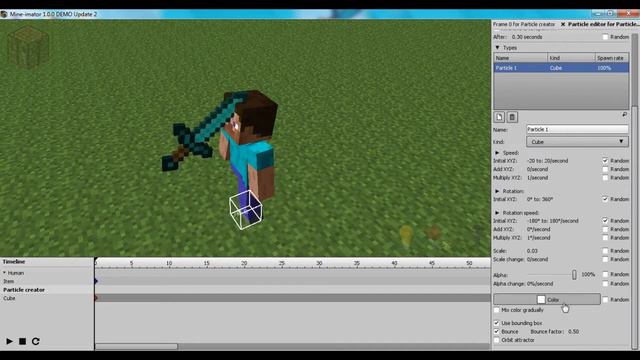Screen dimensions: 640x360
Task: Stop the animation playback
Action: (x=22, y=341)
